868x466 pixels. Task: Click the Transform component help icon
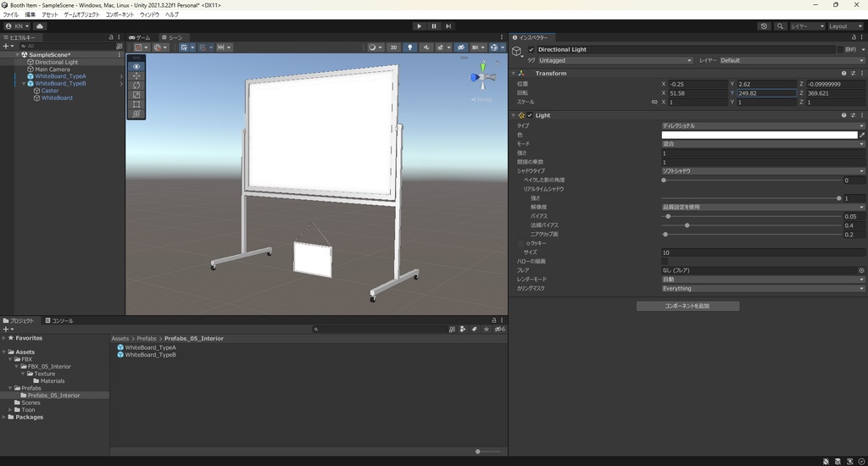843,73
